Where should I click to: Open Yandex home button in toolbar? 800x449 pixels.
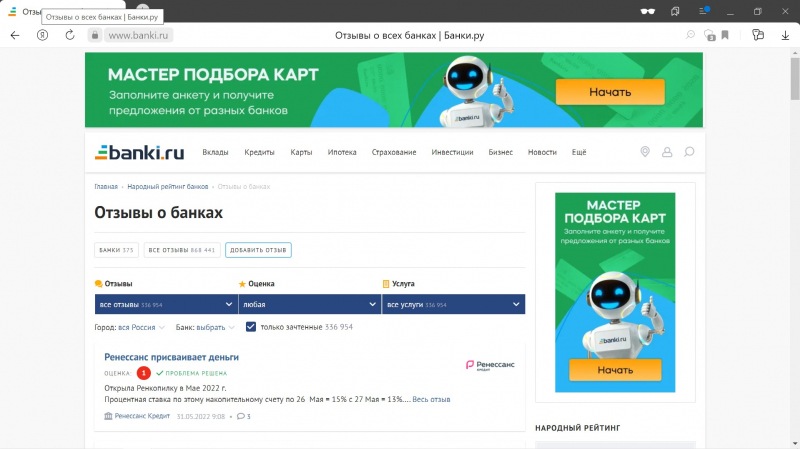pos(42,35)
